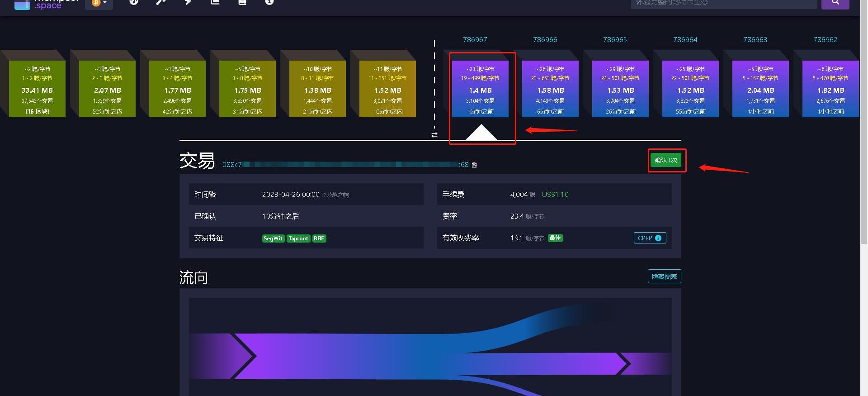Click the search input field

click(723, 3)
